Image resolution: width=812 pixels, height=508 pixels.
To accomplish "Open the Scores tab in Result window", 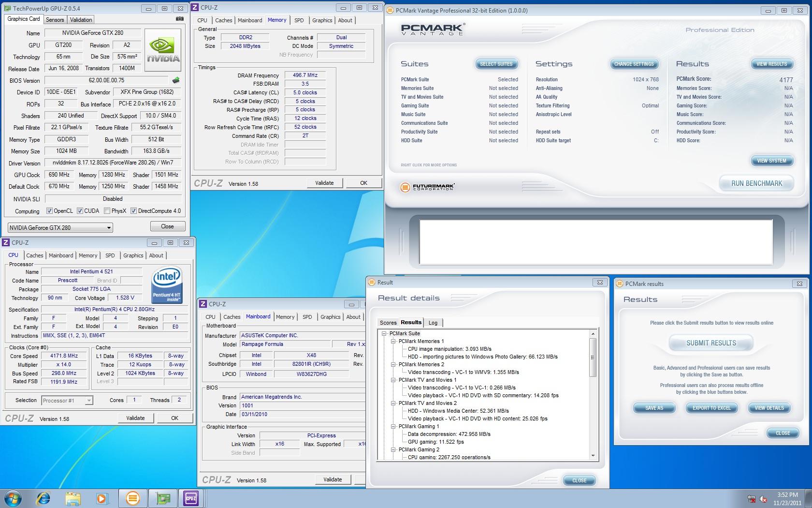I will coord(388,323).
